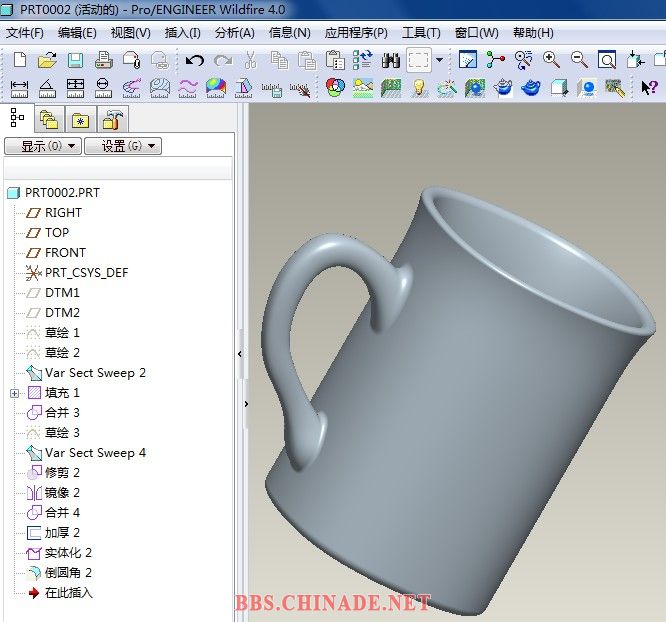Save the model with the floppy disk icon
Screen dimensions: 666x622
(74, 60)
